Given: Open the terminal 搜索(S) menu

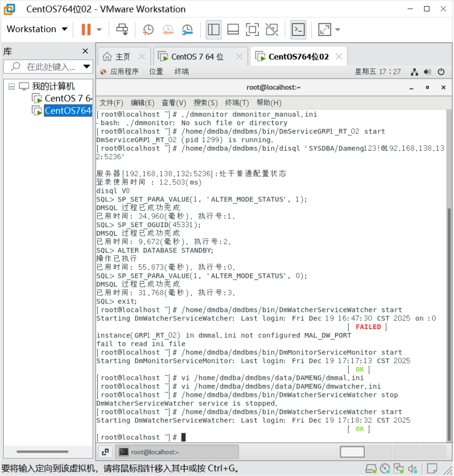Looking at the screenshot, I should coord(205,103).
